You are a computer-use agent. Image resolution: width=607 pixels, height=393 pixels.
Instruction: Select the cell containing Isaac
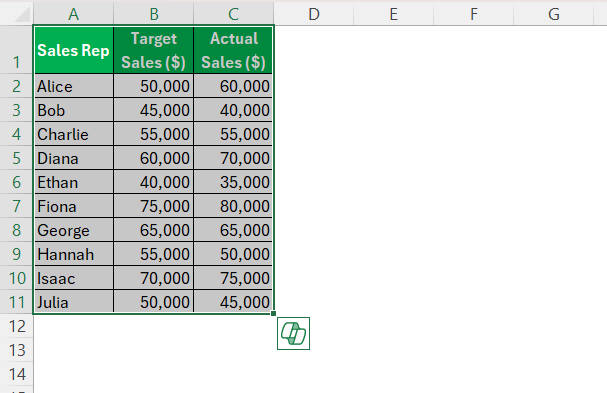(x=74, y=278)
